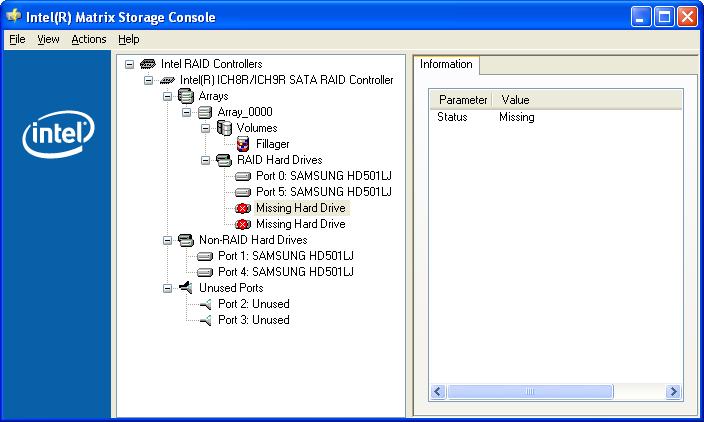Minimize the Matrix Storage Console window
The image size is (704, 422).
tap(641, 17)
